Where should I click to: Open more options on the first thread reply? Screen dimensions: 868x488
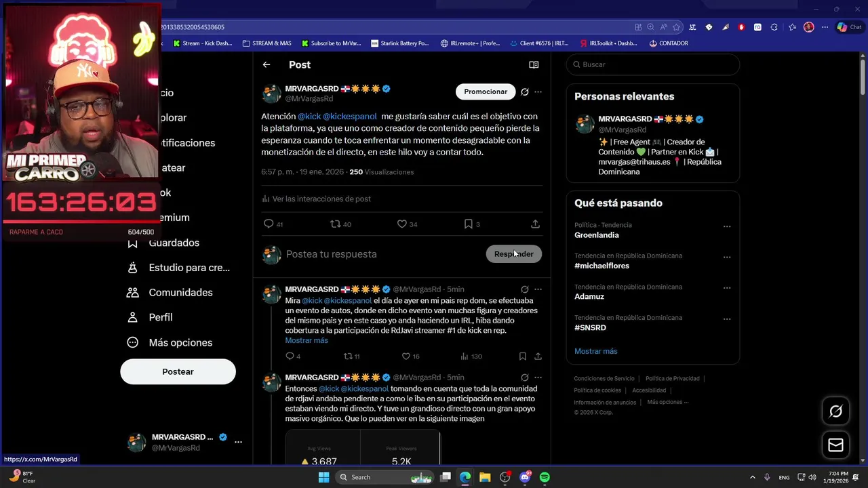pos(538,289)
